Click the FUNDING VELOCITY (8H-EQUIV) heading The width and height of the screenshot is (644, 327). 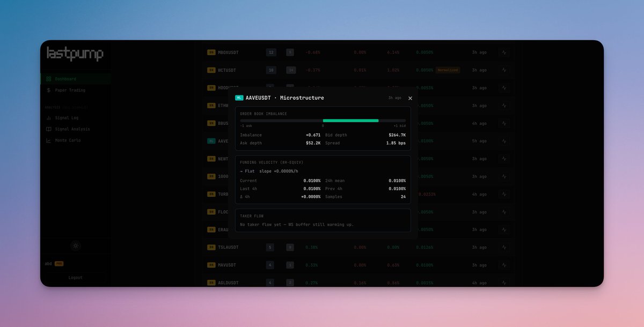click(x=271, y=162)
